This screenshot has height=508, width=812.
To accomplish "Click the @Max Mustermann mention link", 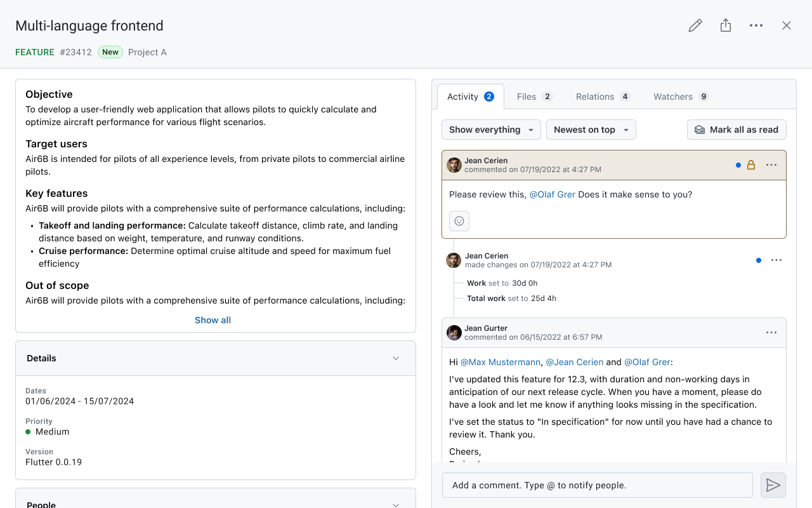I will [501, 362].
